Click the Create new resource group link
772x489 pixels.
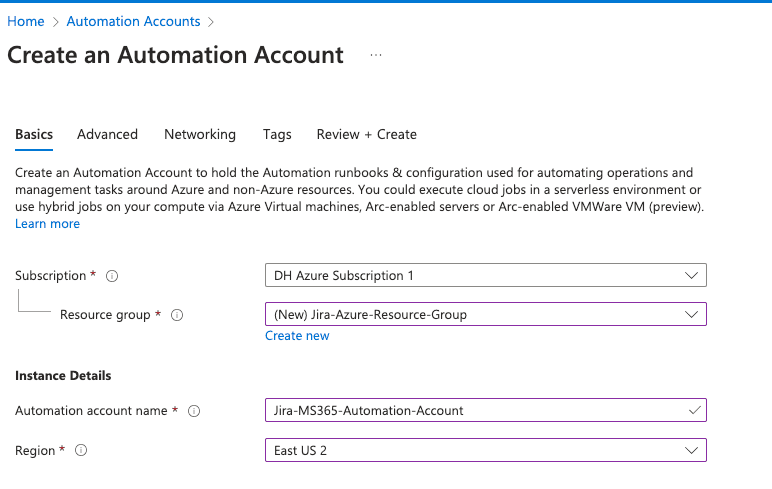(297, 336)
